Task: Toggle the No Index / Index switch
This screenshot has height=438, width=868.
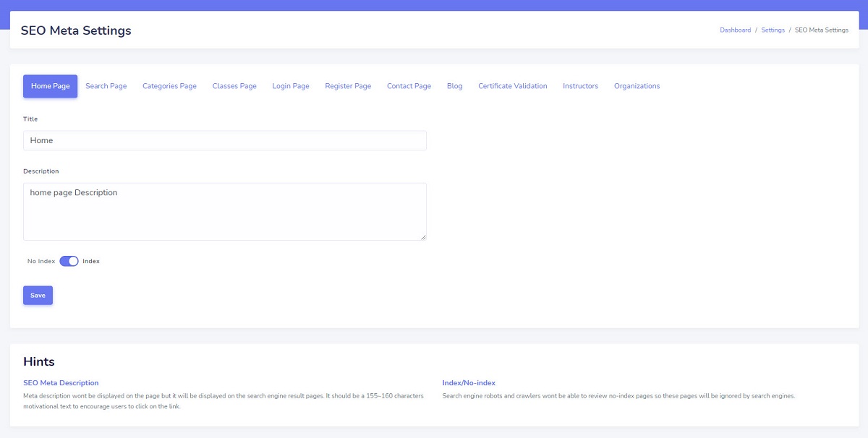Action: (x=69, y=261)
